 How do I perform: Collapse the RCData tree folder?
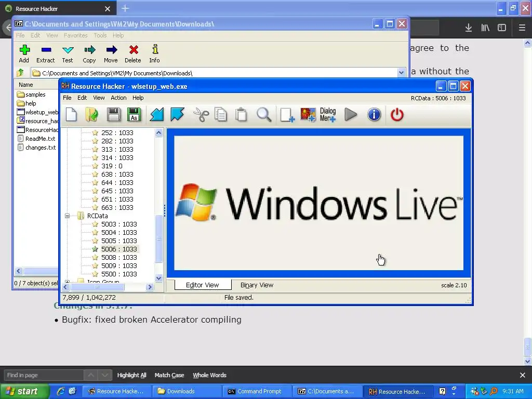pyautogui.click(x=67, y=216)
